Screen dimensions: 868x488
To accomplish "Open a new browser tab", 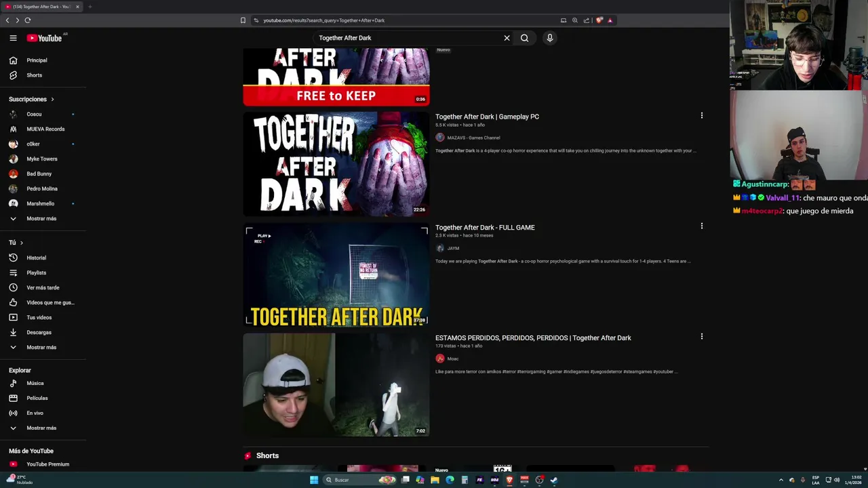I will tap(90, 7).
